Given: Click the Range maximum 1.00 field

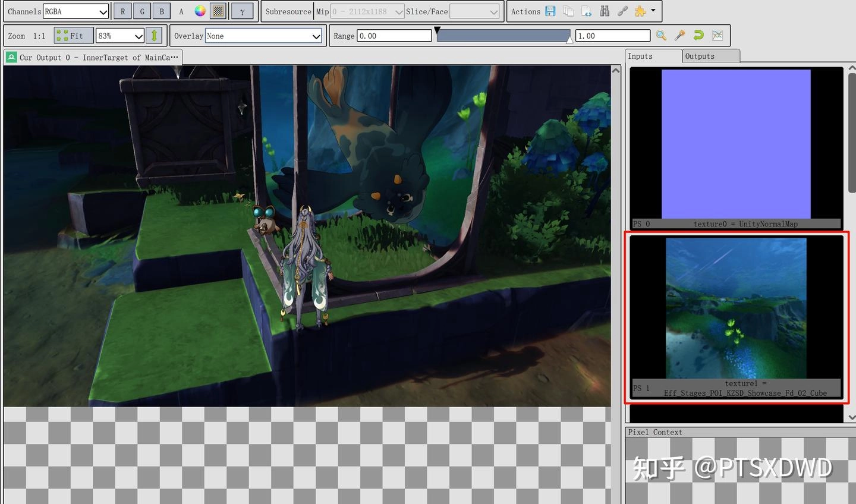Looking at the screenshot, I should point(612,36).
